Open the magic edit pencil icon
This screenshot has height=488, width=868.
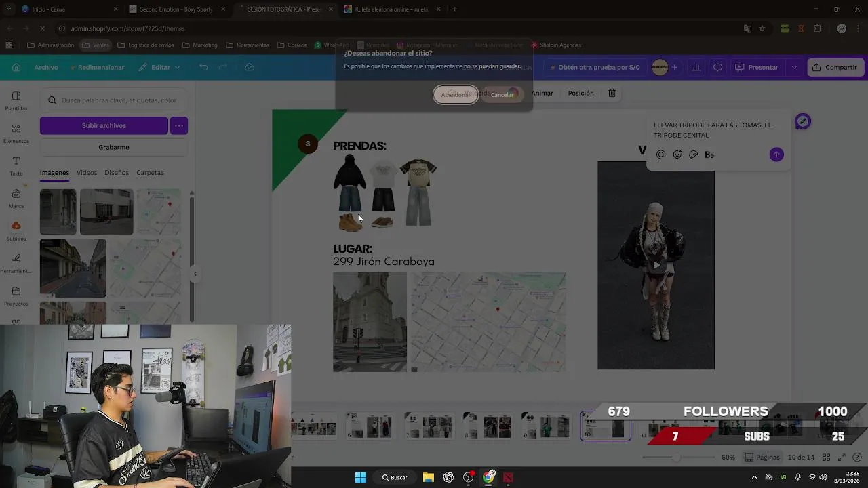(803, 121)
